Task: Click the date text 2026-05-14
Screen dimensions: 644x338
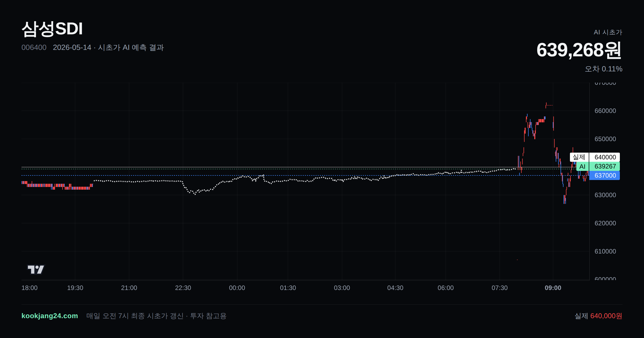Action: tap(72, 47)
